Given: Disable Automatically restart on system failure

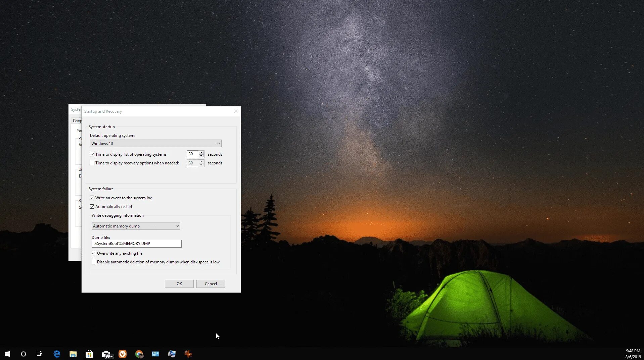Looking at the screenshot, I should pos(92,206).
